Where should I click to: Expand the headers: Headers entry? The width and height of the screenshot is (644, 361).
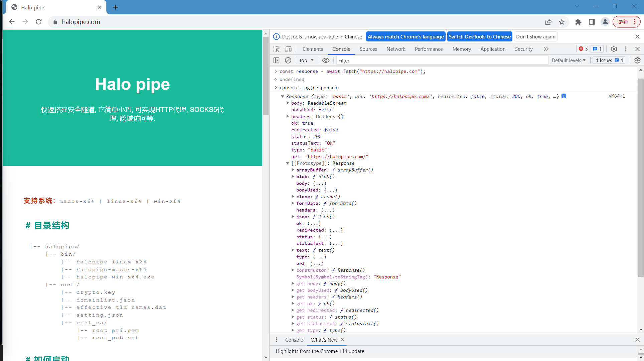click(x=288, y=116)
